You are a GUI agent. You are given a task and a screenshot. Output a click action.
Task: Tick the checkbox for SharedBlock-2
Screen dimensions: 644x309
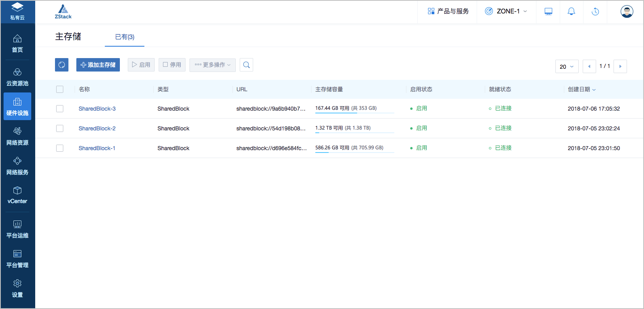tap(60, 128)
